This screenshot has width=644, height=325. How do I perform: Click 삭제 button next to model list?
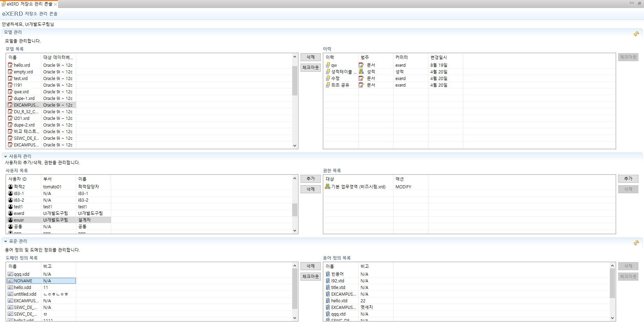311,57
